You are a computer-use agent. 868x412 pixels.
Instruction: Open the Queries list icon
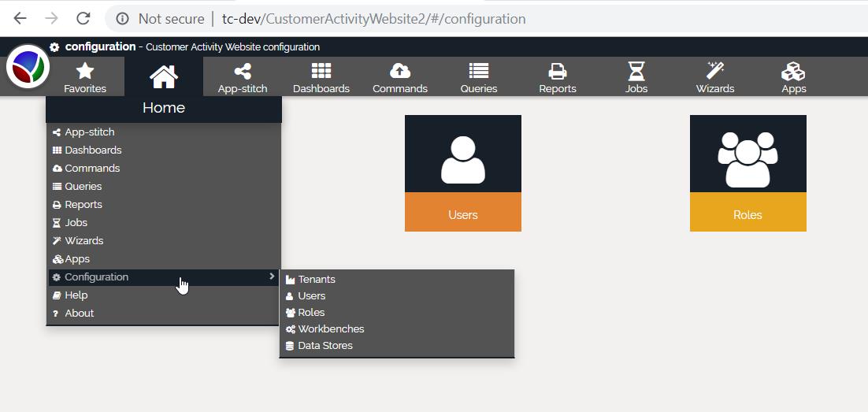pos(479,72)
